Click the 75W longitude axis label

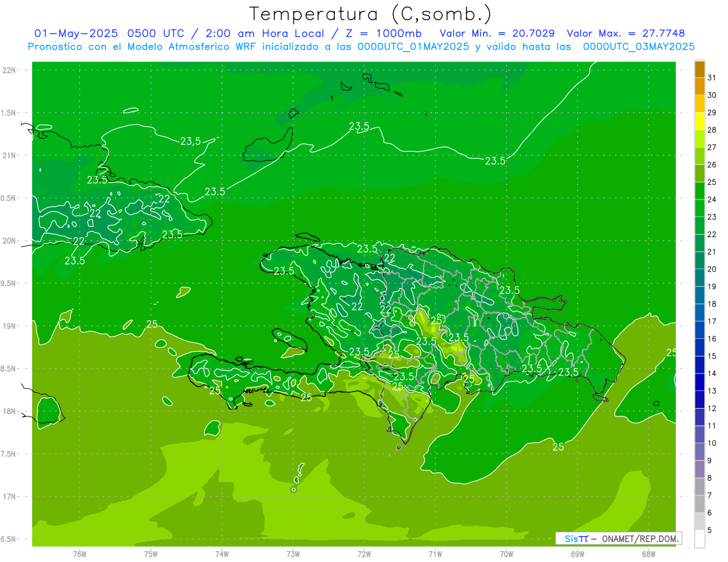pyautogui.click(x=151, y=554)
